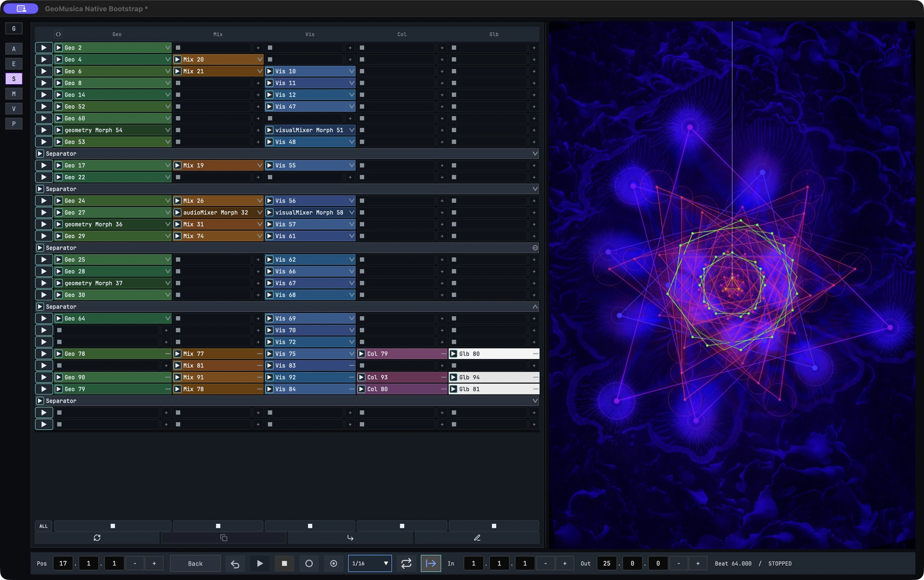Click the copy icon in bottom toolbar
This screenshot has width=924, height=580.
(x=224, y=538)
